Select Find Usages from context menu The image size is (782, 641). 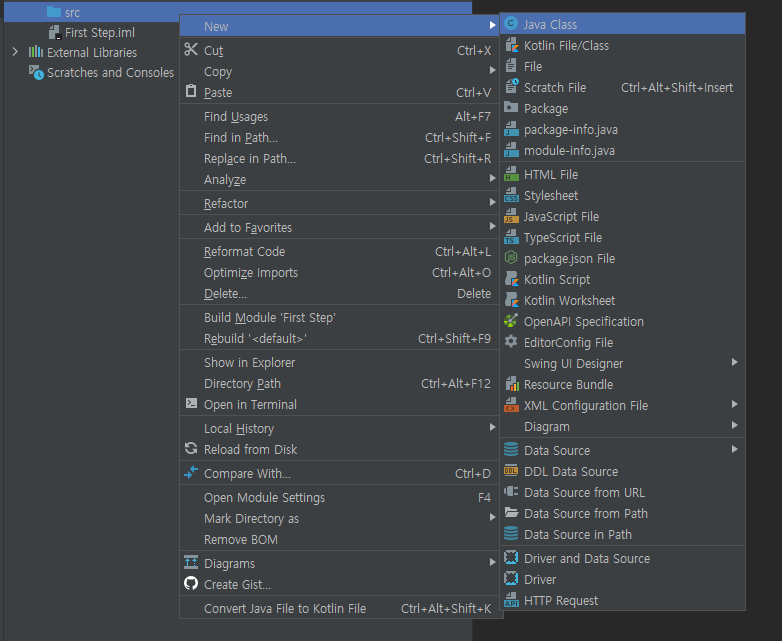[339, 117]
